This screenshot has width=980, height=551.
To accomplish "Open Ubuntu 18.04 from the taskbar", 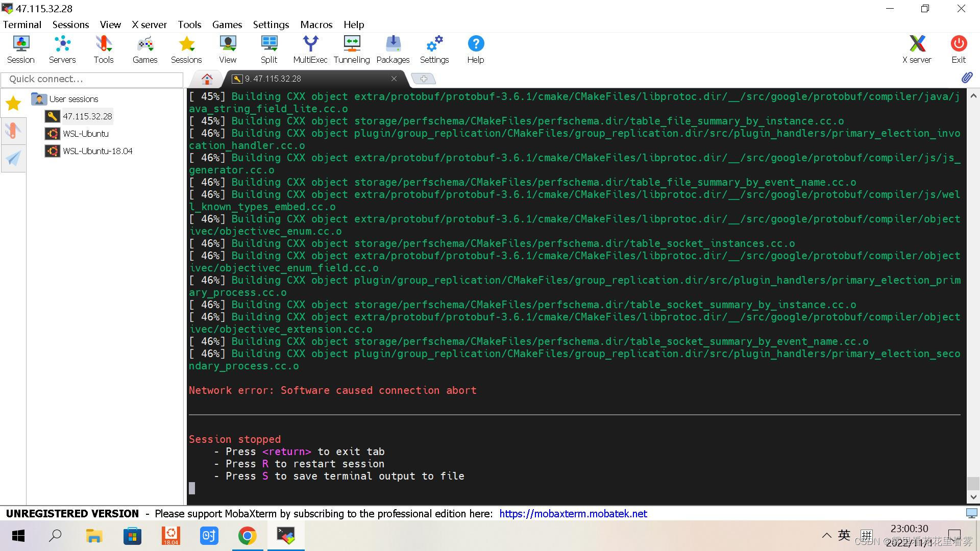I will tap(170, 536).
